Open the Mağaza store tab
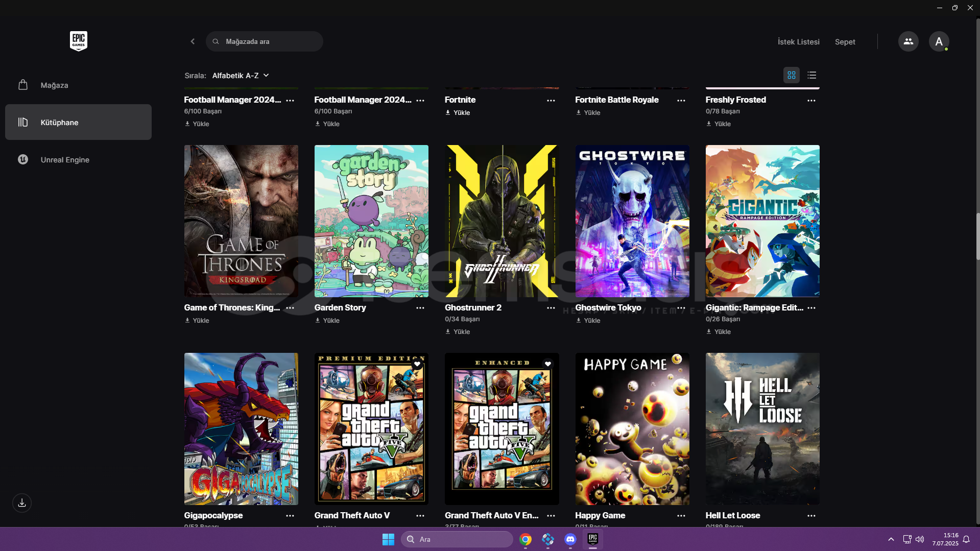The image size is (980, 551). (78, 85)
